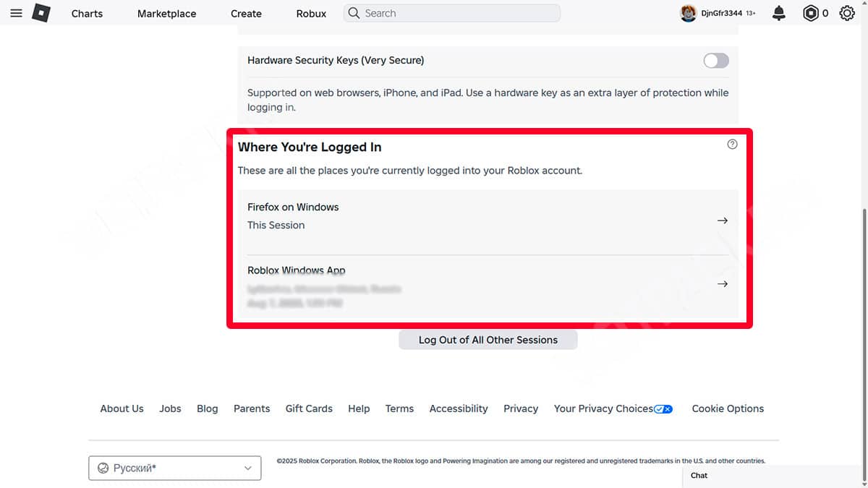Image resolution: width=868 pixels, height=488 pixels.
Task: Go to Charts in the top navigation
Action: coord(87,14)
